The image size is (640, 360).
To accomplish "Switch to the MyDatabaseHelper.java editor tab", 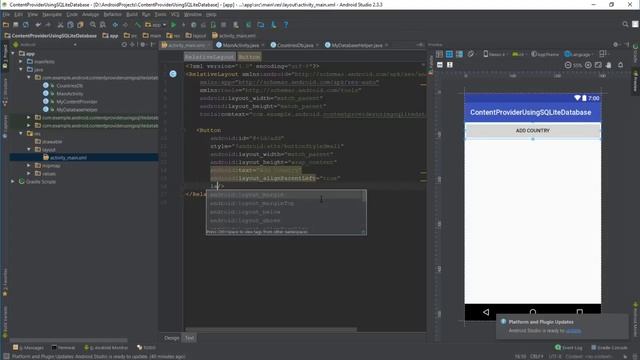I will click(x=357, y=45).
